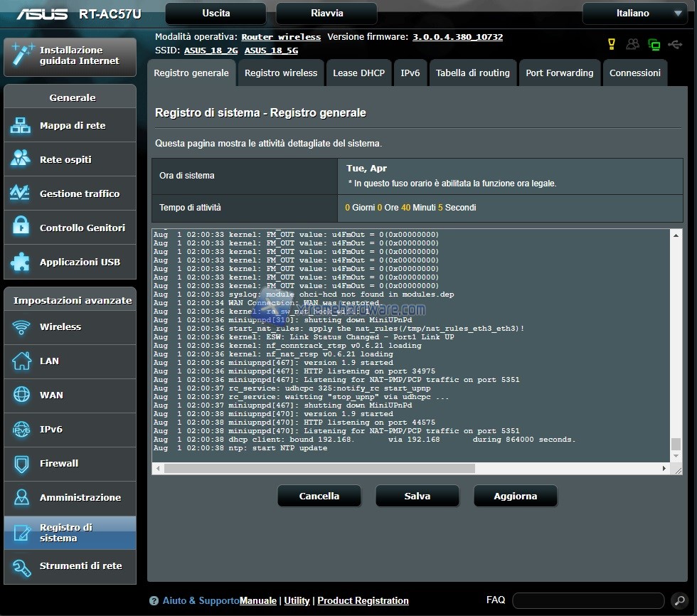Open the Firewall shield icon
The width and height of the screenshot is (697, 616).
tap(21, 464)
